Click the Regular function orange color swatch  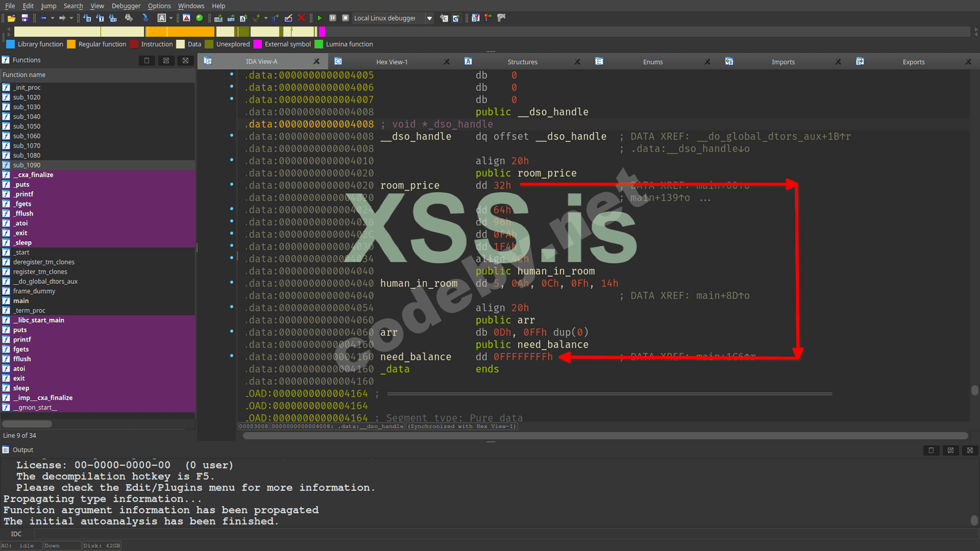tap(71, 44)
